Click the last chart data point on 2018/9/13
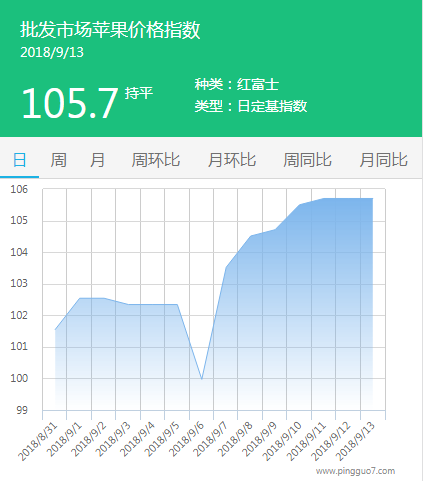423x481 pixels. 373,198
